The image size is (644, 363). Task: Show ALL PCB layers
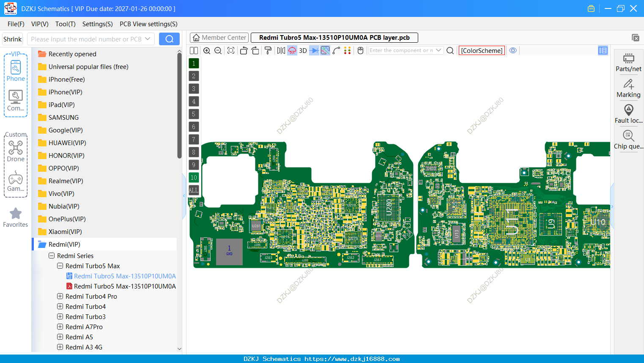coord(194,190)
